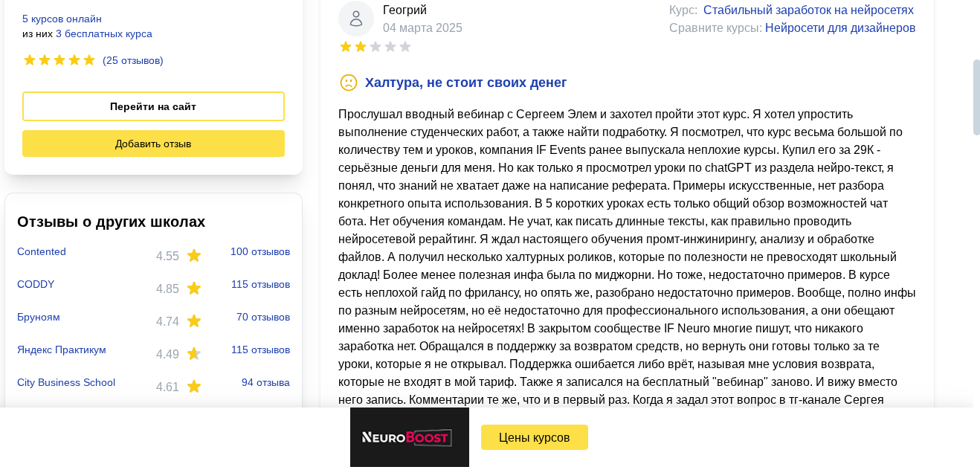Open the '5 курсов онлайн' link
Screen dimensions: 980x467
click(62, 19)
